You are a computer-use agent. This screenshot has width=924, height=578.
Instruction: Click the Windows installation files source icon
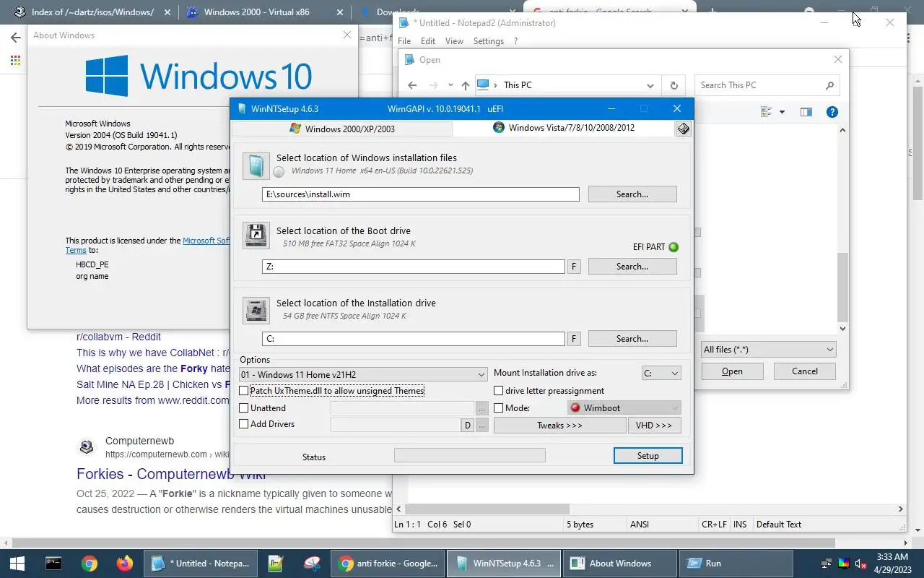(256, 165)
